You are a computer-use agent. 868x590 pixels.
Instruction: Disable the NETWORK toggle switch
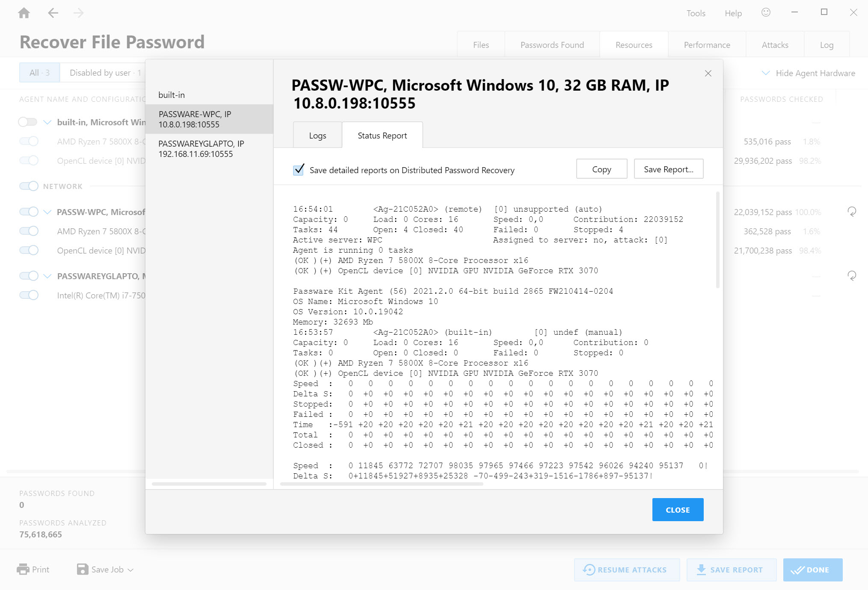tap(29, 186)
